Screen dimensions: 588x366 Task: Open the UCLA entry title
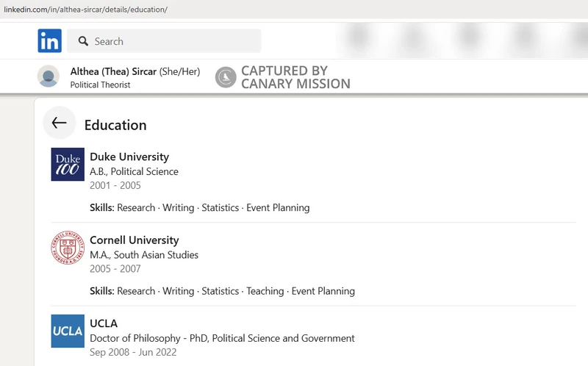click(104, 323)
